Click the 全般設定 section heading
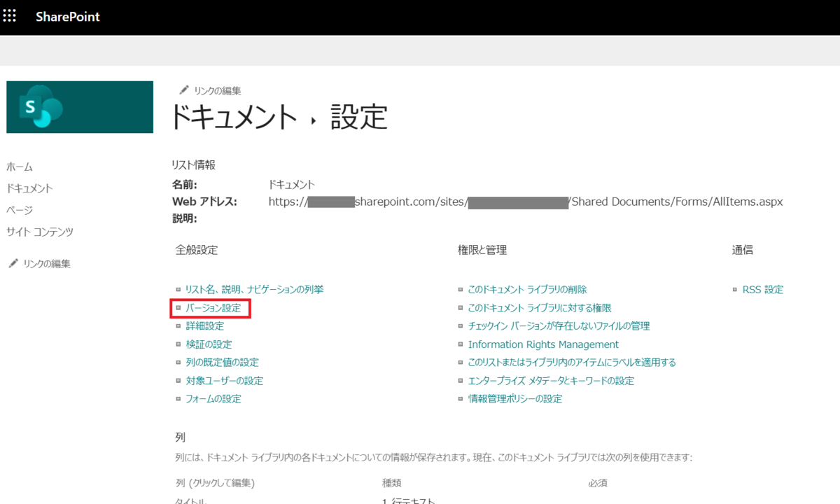The height and width of the screenshot is (504, 840). [x=197, y=250]
